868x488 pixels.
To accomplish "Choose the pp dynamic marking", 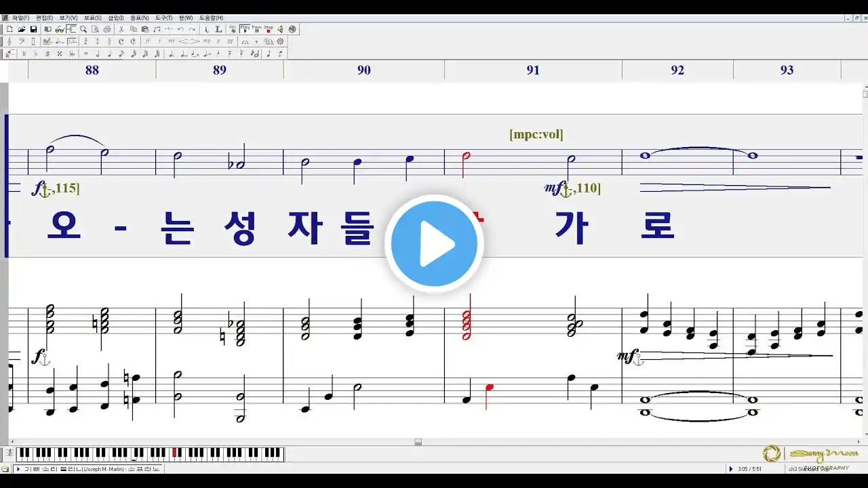I will [230, 41].
